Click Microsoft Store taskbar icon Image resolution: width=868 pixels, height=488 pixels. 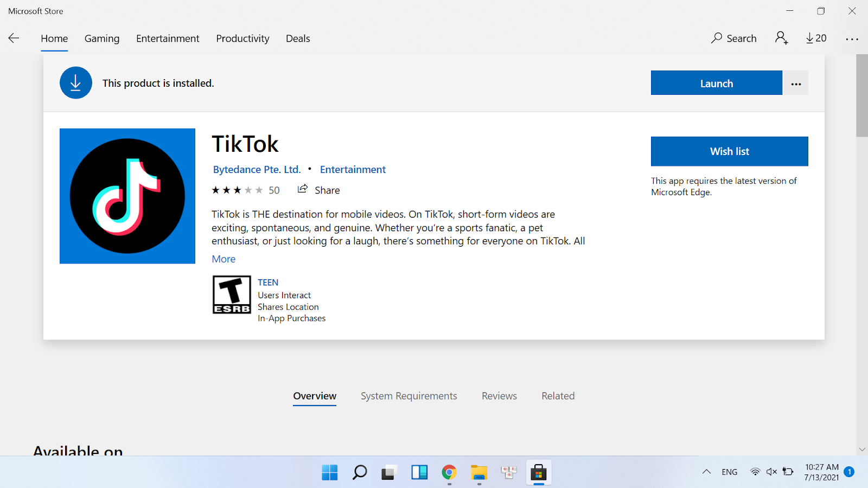point(538,472)
